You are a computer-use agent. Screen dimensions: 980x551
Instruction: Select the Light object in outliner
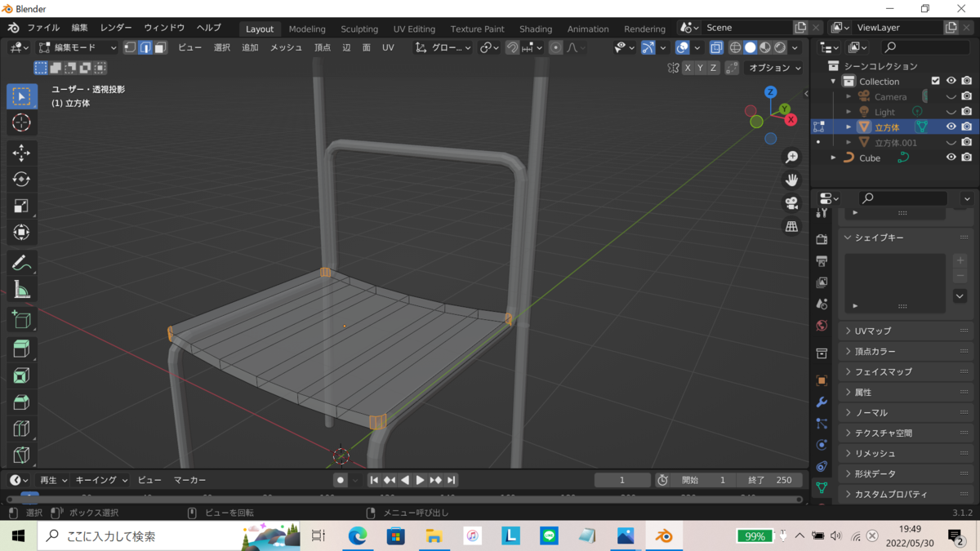coord(884,112)
